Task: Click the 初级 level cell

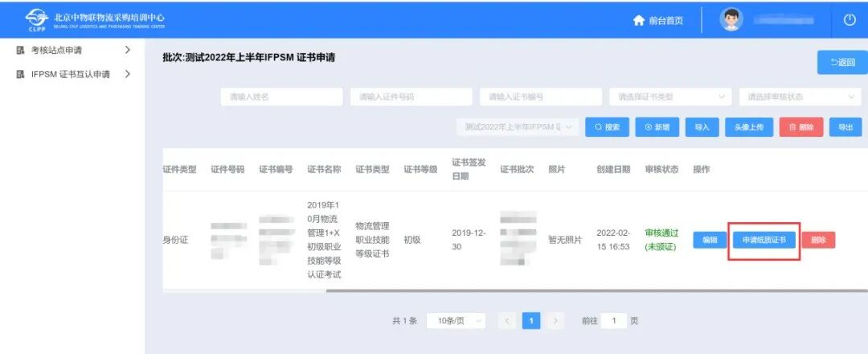Action: (412, 240)
